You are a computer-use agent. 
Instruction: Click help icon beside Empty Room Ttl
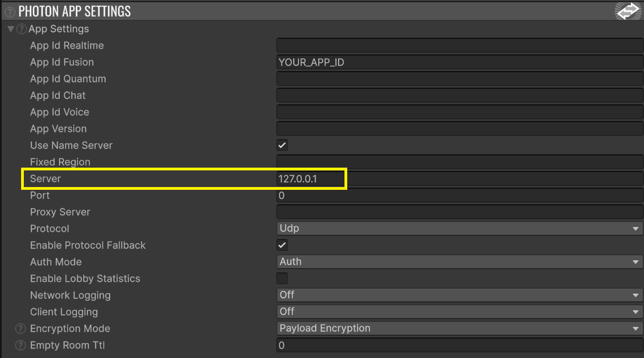pyautogui.click(x=21, y=345)
